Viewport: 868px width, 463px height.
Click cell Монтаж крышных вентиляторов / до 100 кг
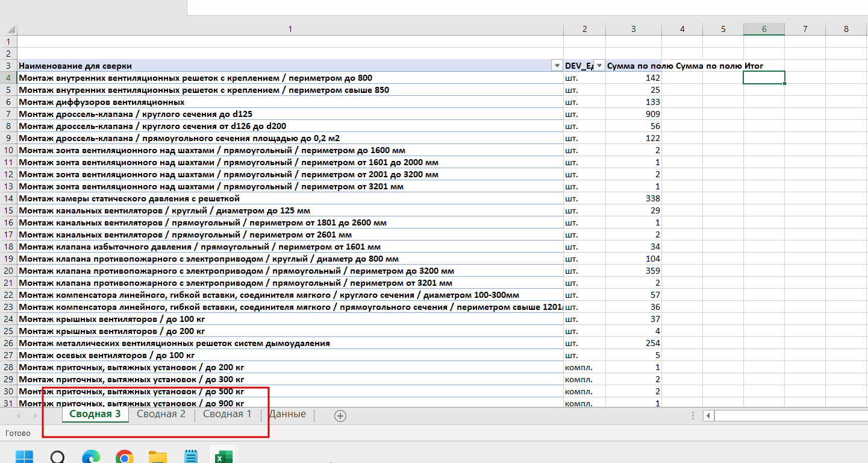(290, 319)
